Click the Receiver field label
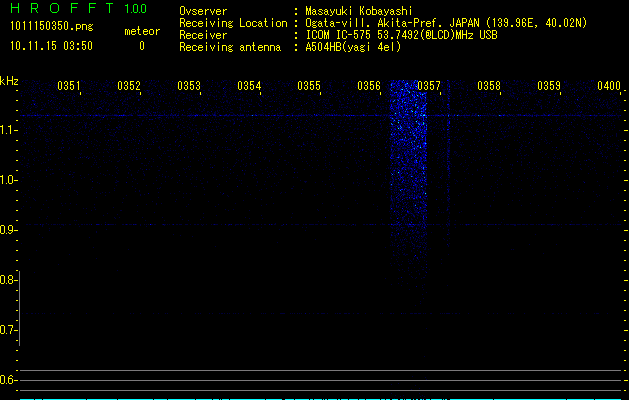The height and width of the screenshot is (400, 629). [203, 35]
